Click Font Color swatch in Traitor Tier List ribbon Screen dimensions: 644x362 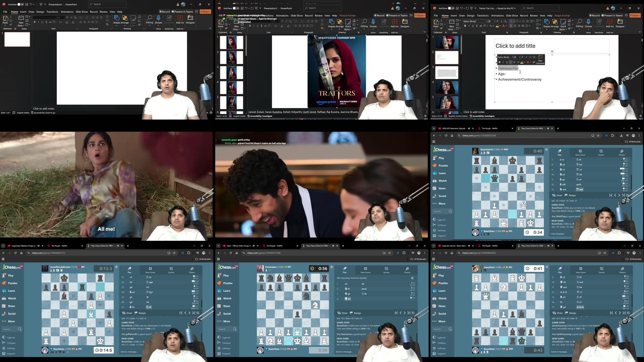pyautogui.click(x=504, y=26)
